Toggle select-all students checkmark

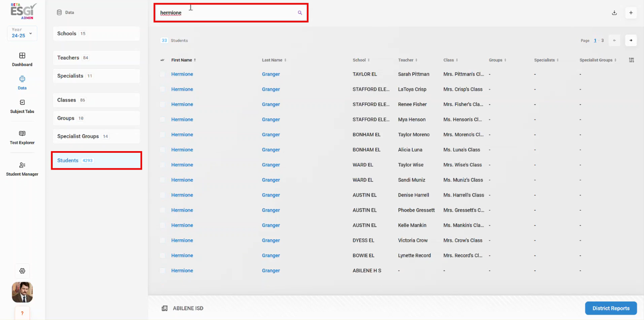pos(162,60)
